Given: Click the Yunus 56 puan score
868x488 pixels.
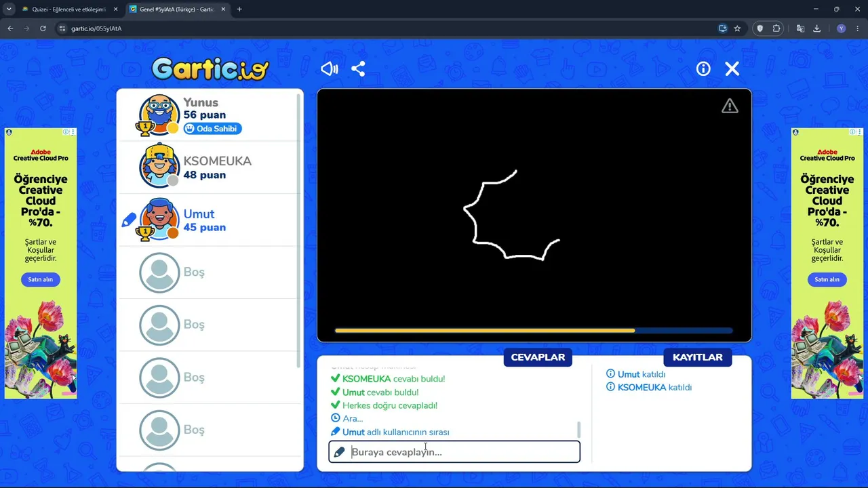Looking at the screenshot, I should pyautogui.click(x=204, y=115).
